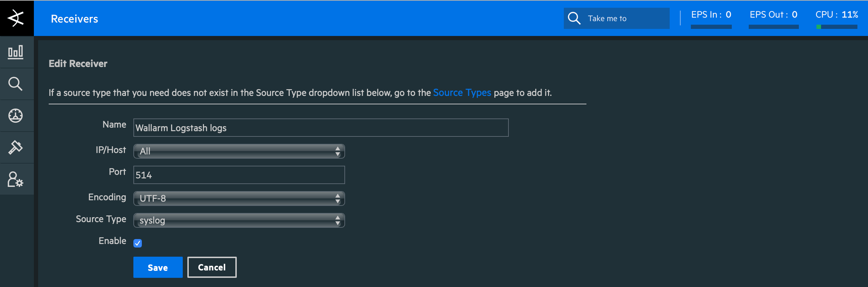Open the configuration hammer icon
Screen dimensions: 868x287
[x=16, y=147]
